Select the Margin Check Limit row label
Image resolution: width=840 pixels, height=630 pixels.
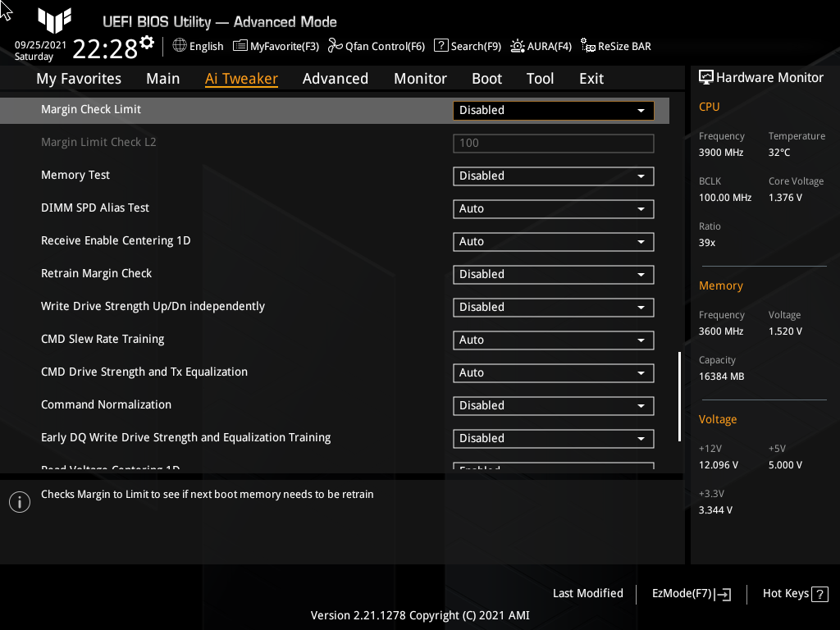(x=91, y=109)
